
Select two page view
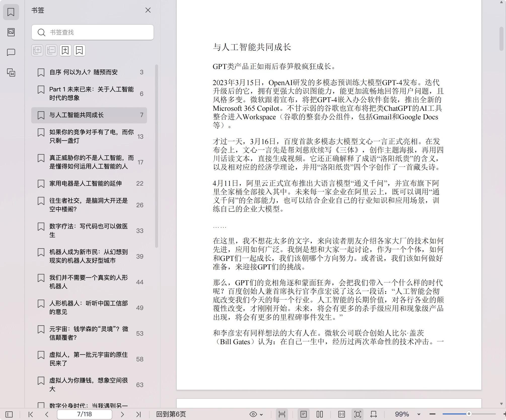pos(320,414)
